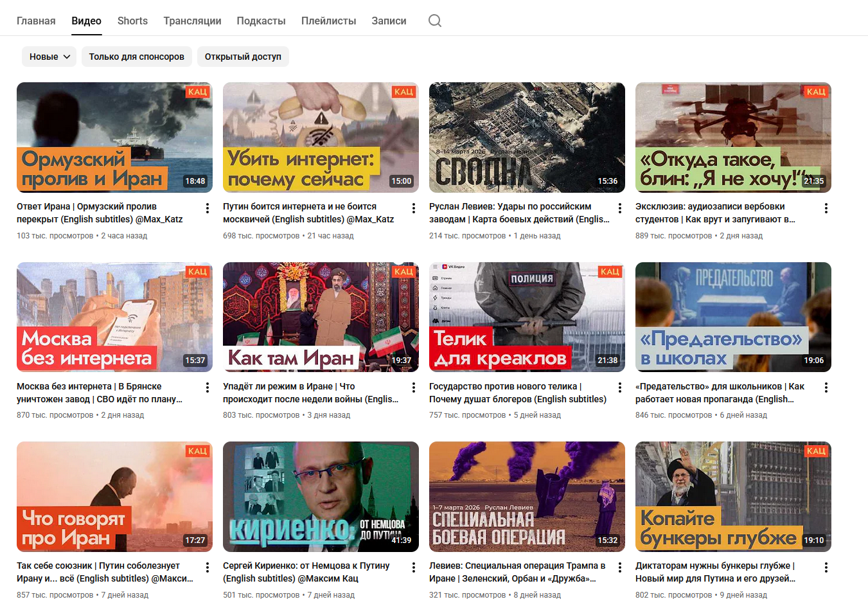Image resolution: width=868 pixels, height=615 pixels.
Task: Play the Убить интернет thumbnail video
Action: [x=321, y=137]
